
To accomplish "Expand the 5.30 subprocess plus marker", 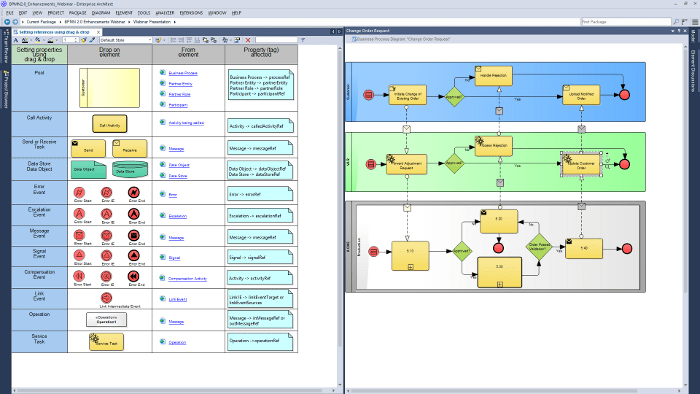I will (x=500, y=284).
